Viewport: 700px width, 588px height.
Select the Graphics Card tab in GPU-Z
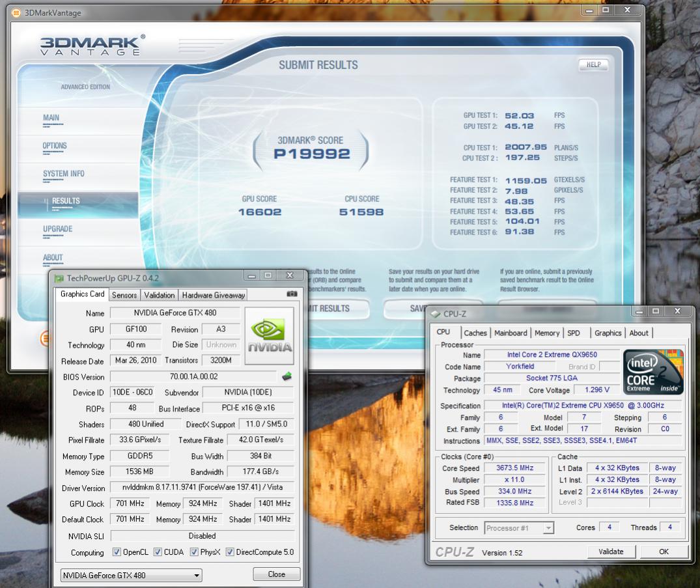(x=82, y=294)
